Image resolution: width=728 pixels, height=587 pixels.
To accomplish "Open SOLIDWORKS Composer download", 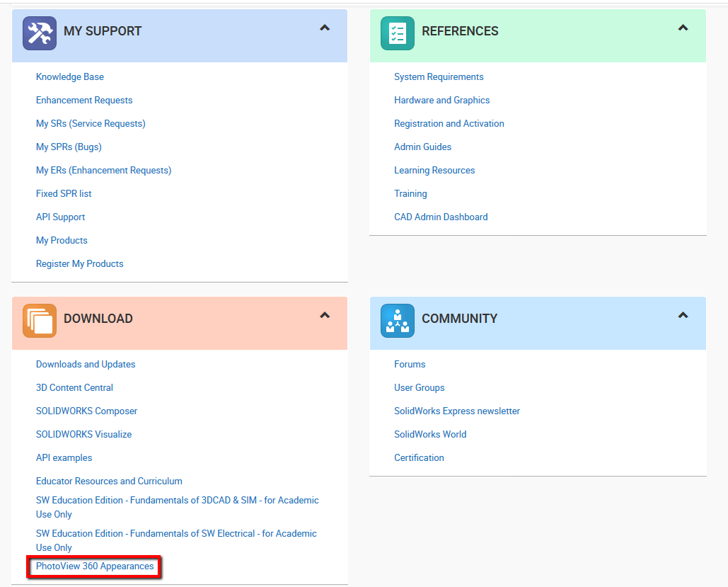I will coord(86,411).
